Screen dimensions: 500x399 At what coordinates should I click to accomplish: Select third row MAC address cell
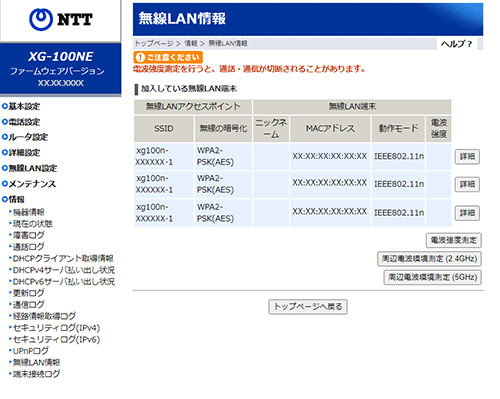[x=330, y=213]
